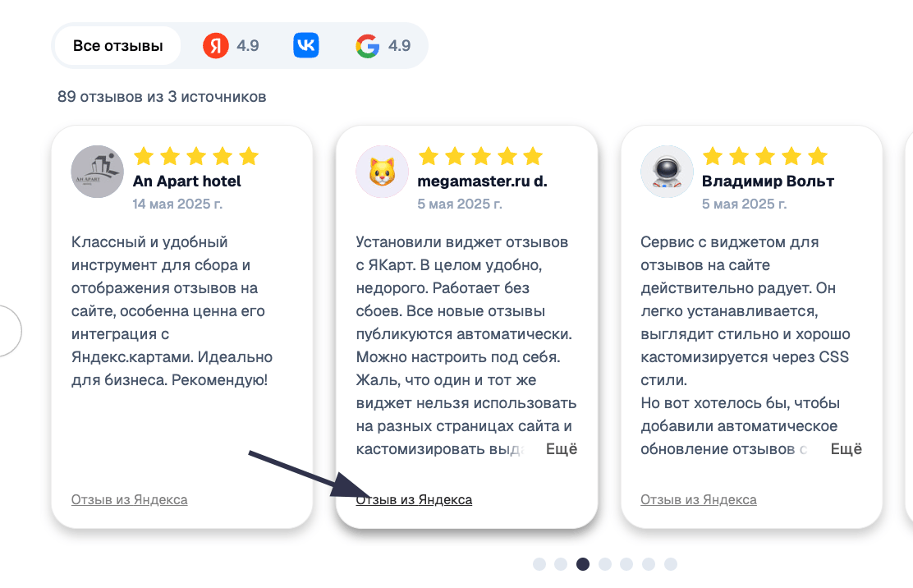Select the active pagination dot
Viewport: 913px width, 588px height.
pos(582,564)
